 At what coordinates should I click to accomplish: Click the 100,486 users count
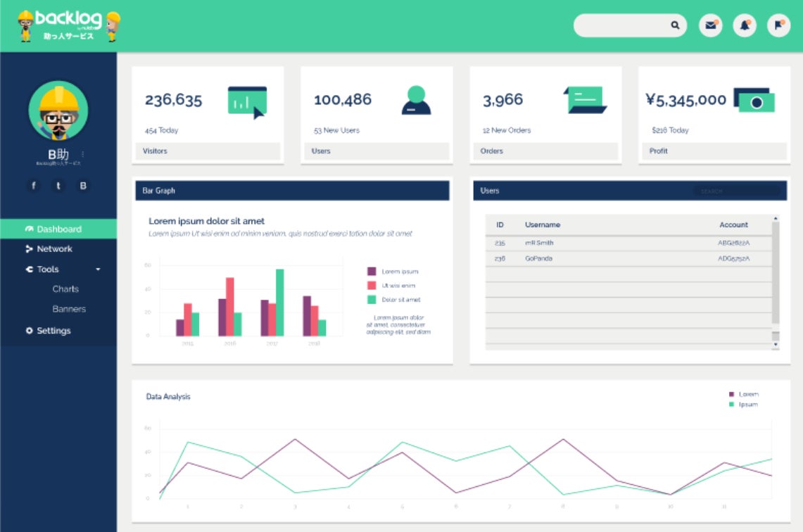(343, 100)
